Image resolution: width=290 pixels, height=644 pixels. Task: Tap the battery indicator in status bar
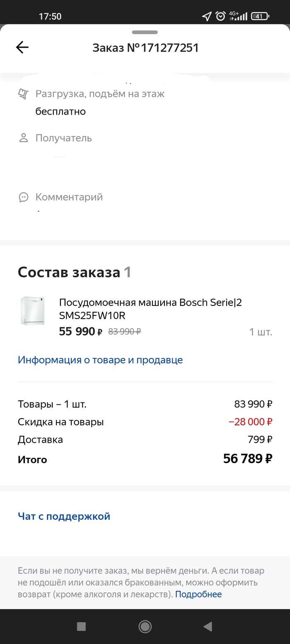260,16
